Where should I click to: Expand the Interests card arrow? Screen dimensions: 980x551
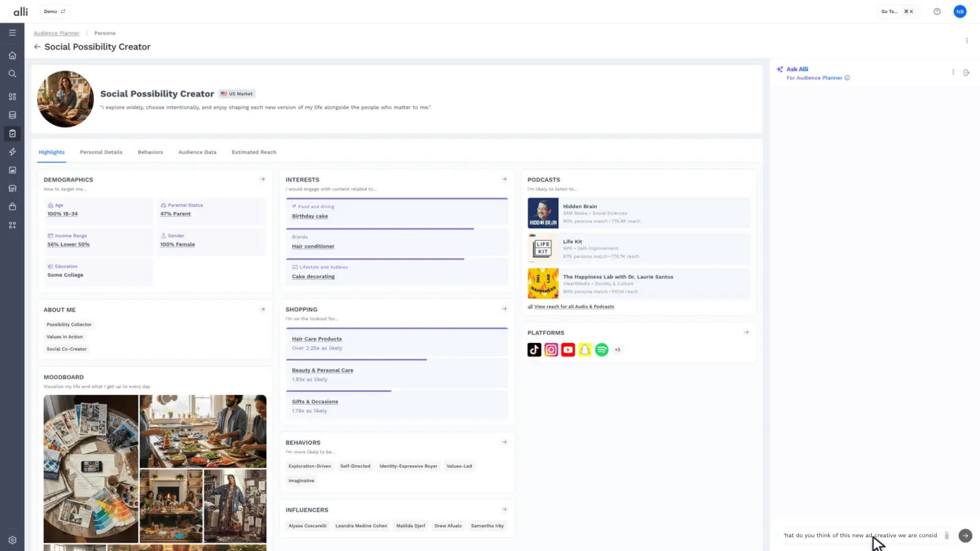(x=505, y=179)
